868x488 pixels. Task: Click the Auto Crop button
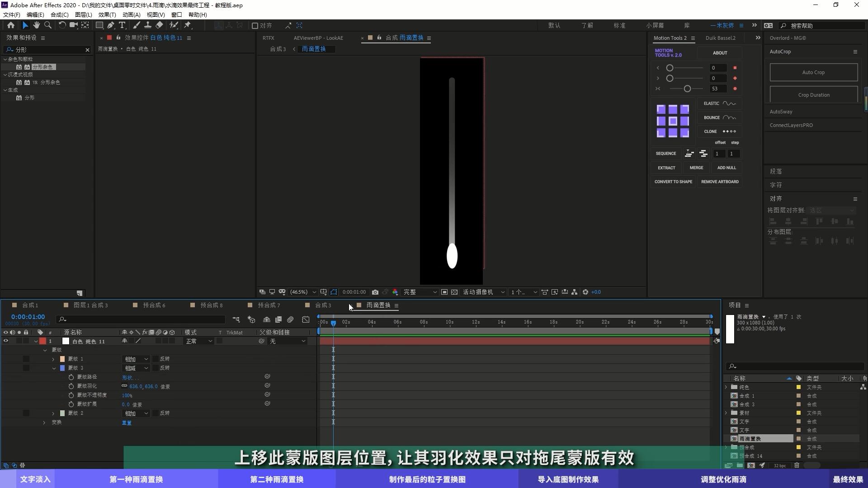[813, 72]
